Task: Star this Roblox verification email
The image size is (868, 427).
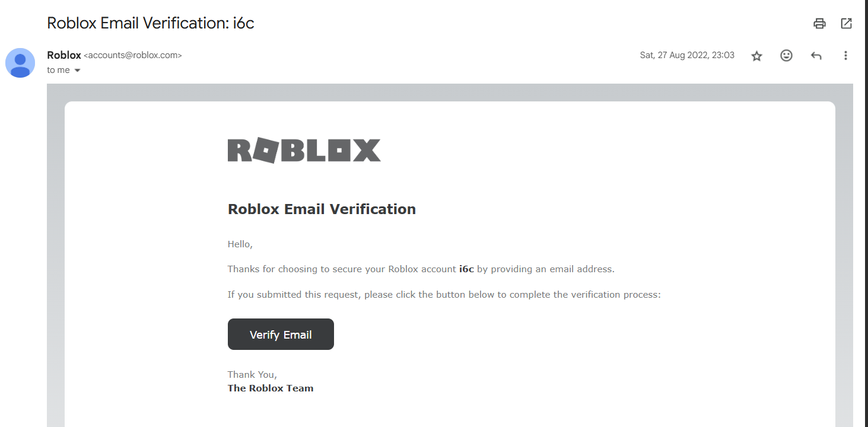Action: point(756,56)
